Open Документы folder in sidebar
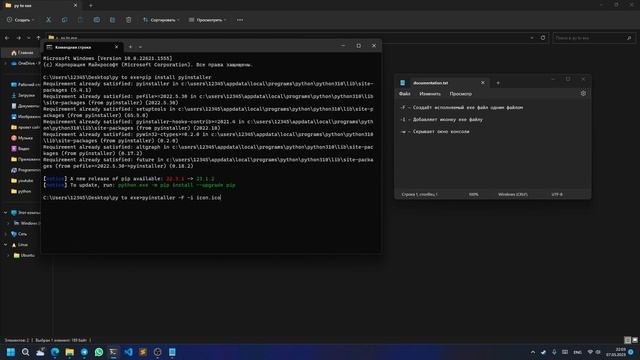The image size is (640, 360). 25,106
